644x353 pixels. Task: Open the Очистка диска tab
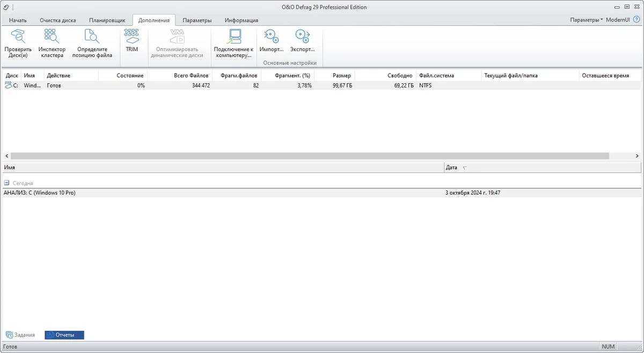[58, 20]
